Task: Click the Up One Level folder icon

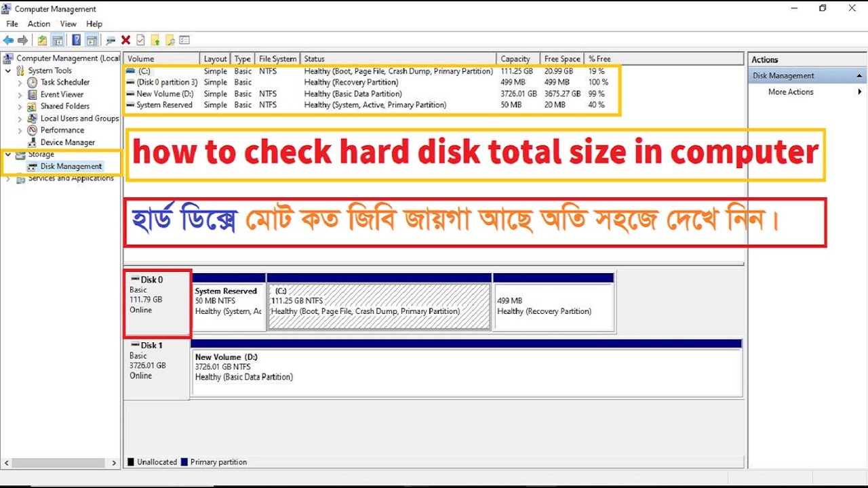Action: coord(43,41)
